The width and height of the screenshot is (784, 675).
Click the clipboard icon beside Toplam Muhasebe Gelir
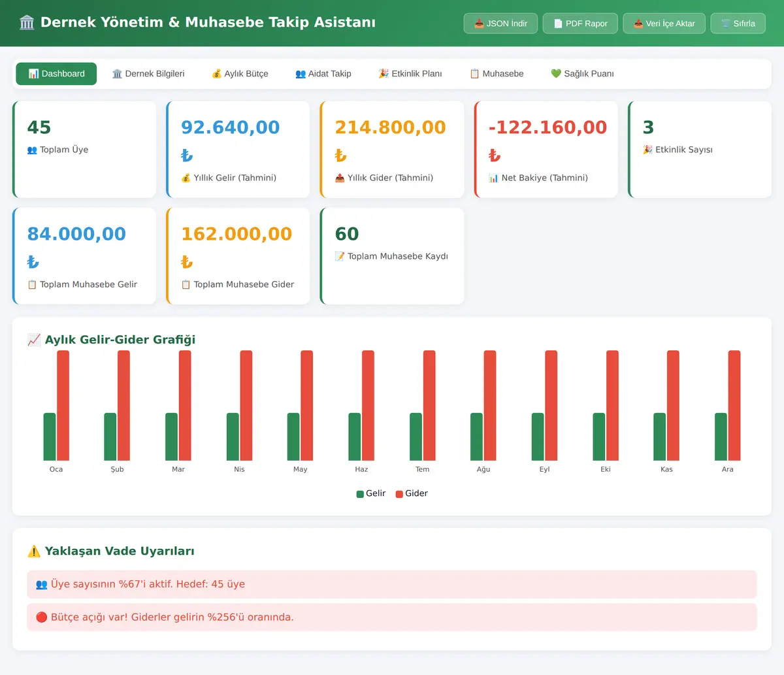(x=32, y=284)
